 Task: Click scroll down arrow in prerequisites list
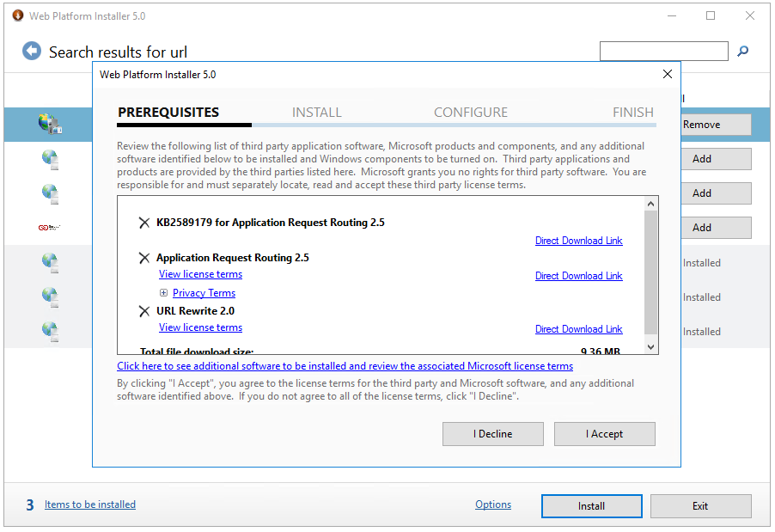coord(651,347)
